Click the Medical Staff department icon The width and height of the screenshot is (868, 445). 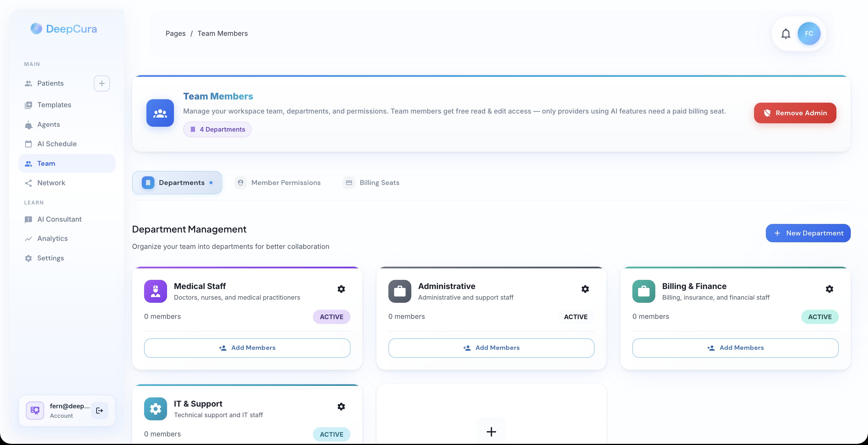[155, 292]
